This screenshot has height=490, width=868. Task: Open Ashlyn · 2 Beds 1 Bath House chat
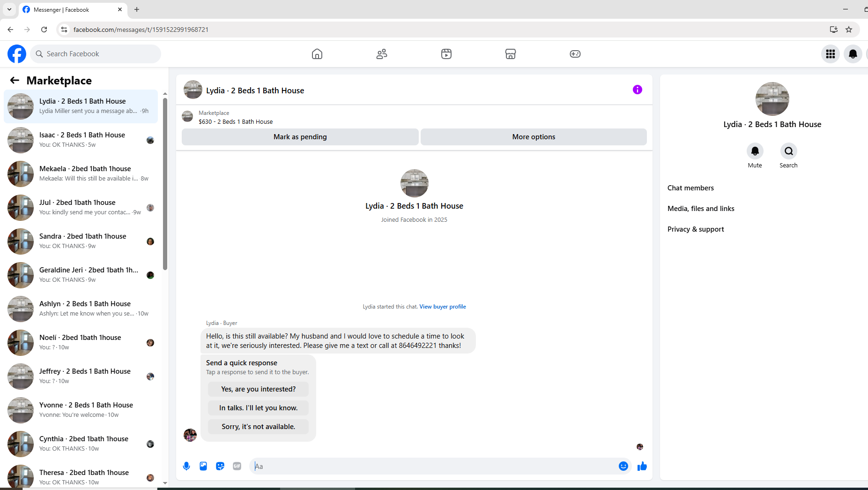[x=81, y=309]
